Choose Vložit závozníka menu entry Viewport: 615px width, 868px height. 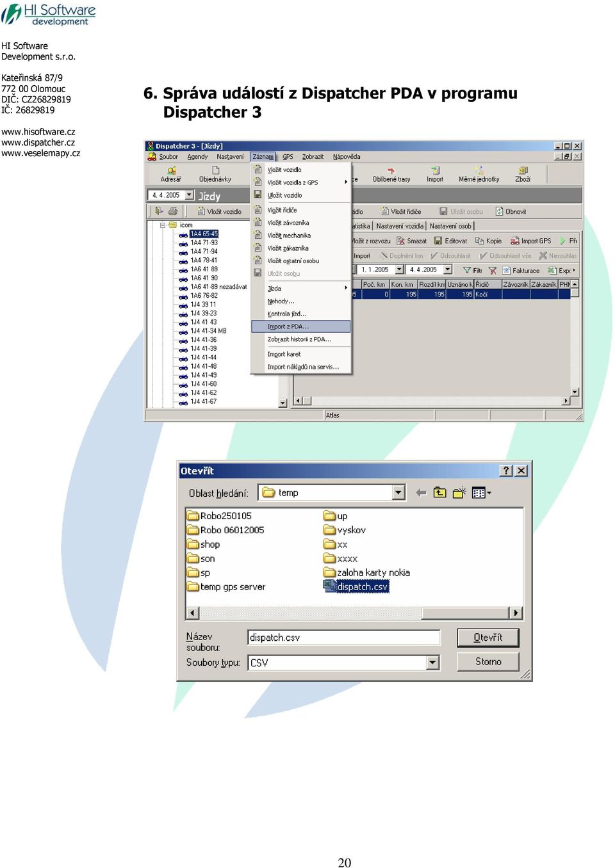(301, 223)
